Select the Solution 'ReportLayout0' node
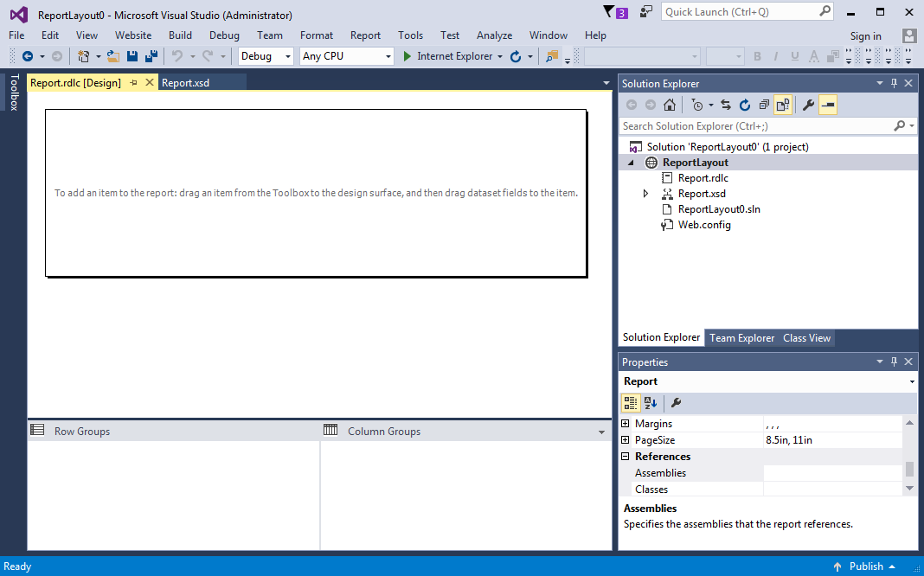The height and width of the screenshot is (576, 924). pyautogui.click(x=728, y=147)
